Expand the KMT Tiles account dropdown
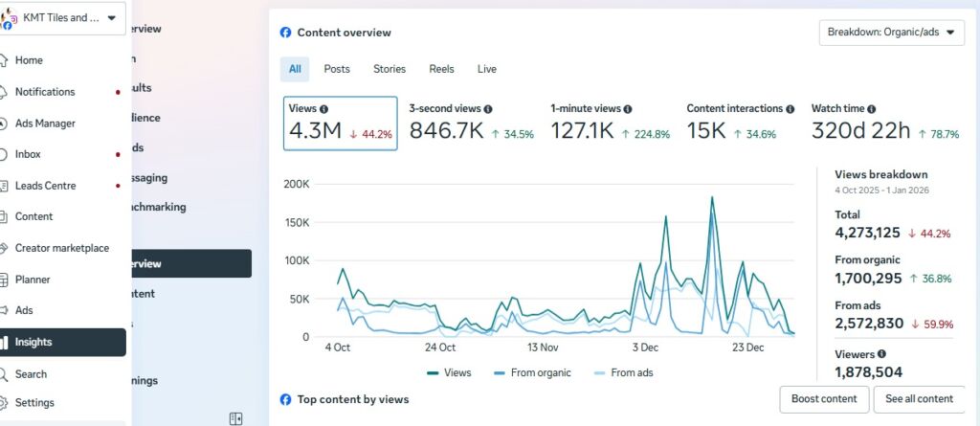 (112, 18)
